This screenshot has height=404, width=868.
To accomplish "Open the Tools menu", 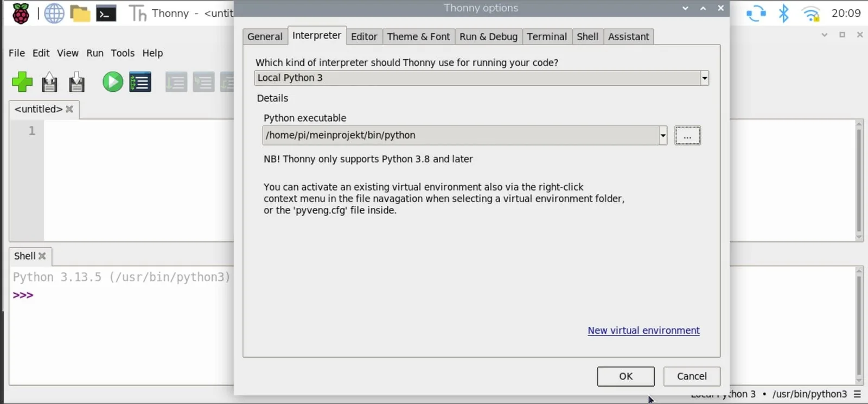I will coord(123,53).
